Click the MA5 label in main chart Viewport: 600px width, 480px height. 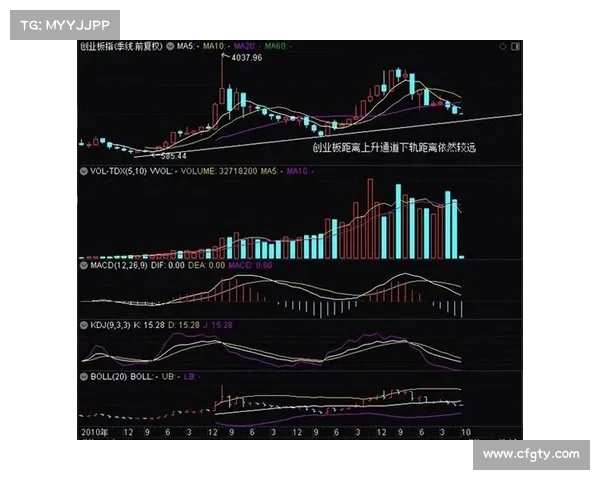188,46
